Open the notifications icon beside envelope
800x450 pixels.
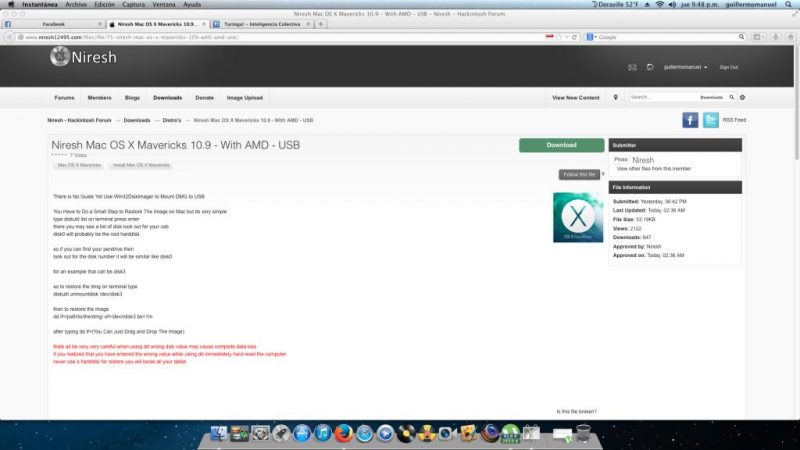coord(649,67)
